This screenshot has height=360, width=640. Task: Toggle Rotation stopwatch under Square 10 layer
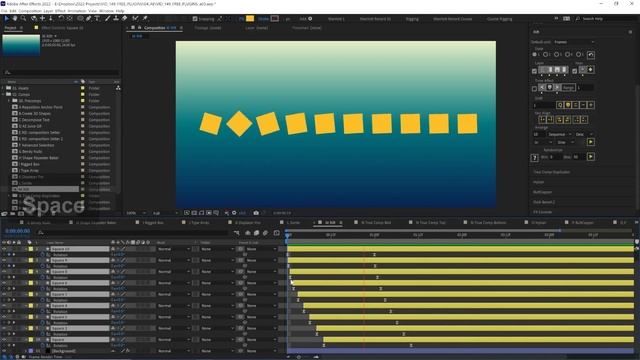42,255
